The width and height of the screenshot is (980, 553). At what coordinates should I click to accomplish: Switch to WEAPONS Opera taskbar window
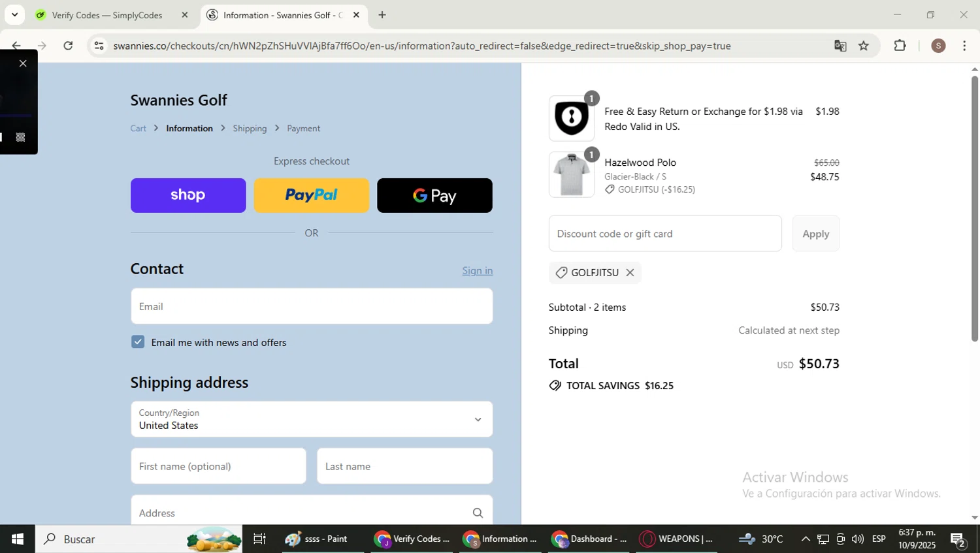(x=678, y=539)
